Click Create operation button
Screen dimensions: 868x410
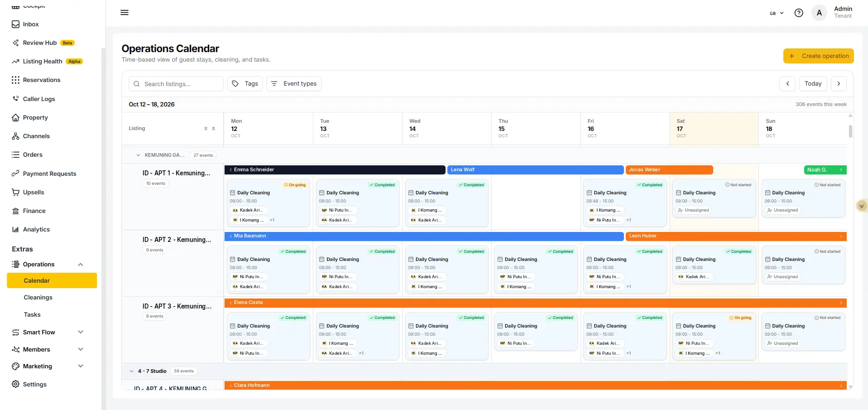tap(819, 56)
